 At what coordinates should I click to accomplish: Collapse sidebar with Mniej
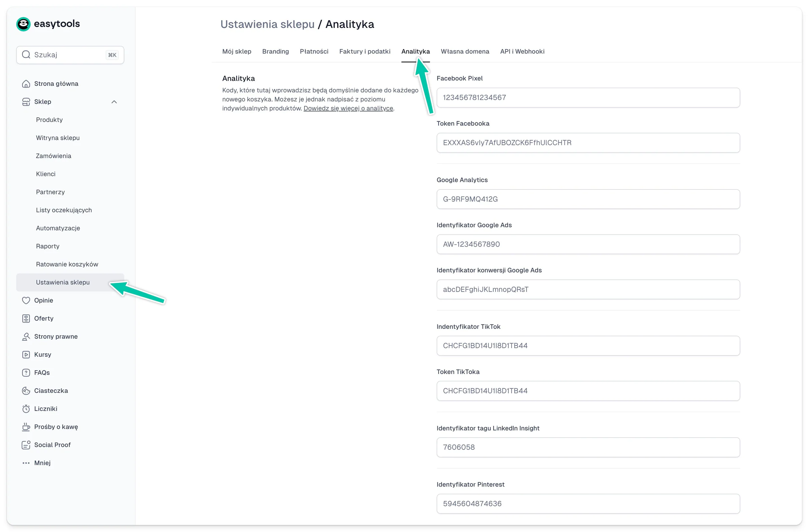42,463
